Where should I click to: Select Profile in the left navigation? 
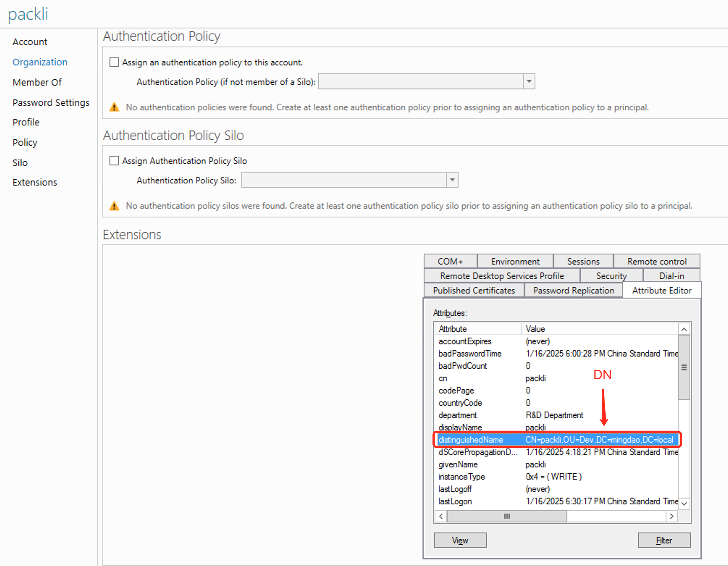(26, 122)
